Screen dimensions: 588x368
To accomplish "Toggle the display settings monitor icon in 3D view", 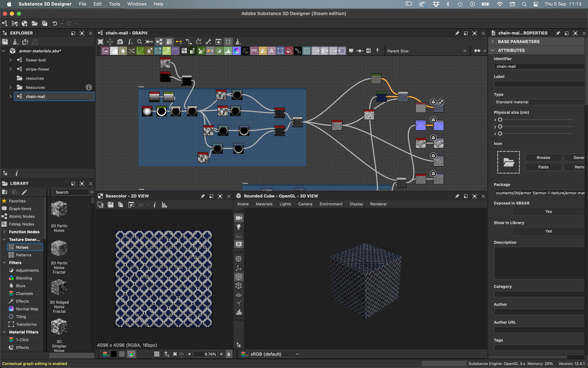I will tap(239, 244).
